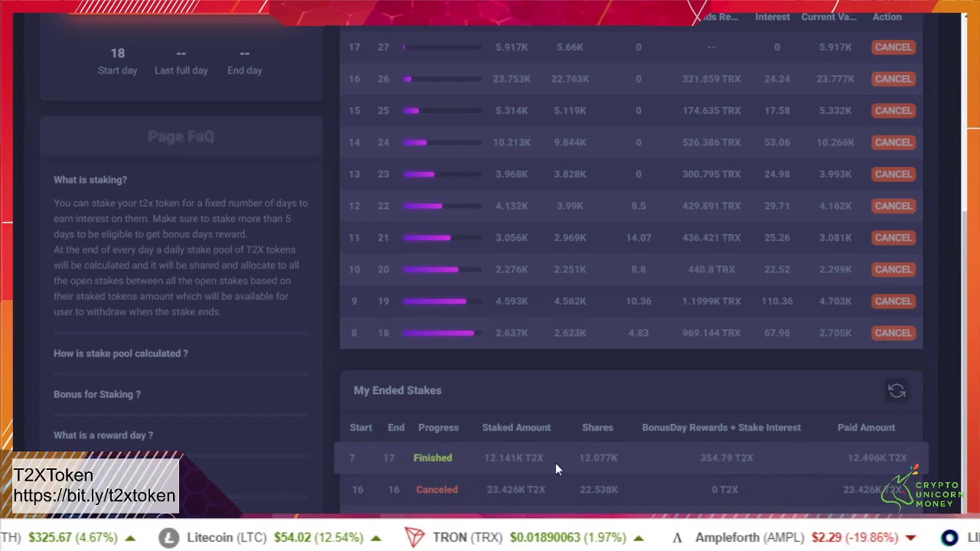This screenshot has width=980, height=551.
Task: Cancel the stake with 2.276K staked
Action: tap(893, 269)
